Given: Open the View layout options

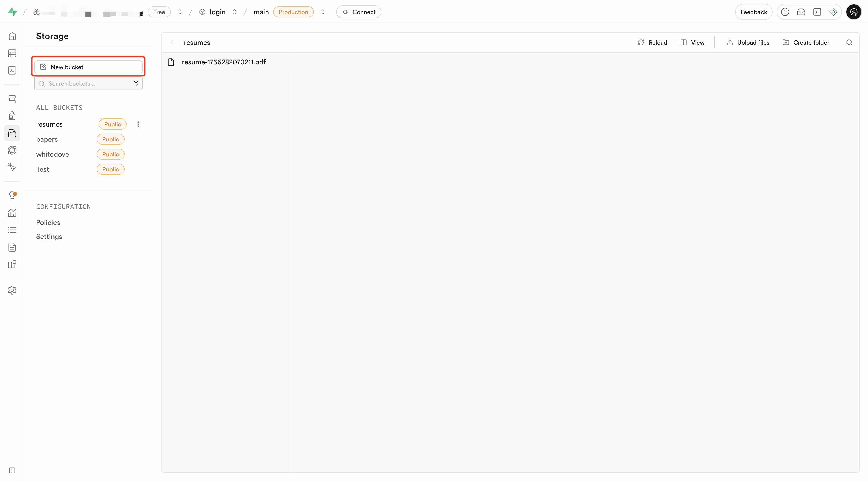Looking at the screenshot, I should pos(692,42).
